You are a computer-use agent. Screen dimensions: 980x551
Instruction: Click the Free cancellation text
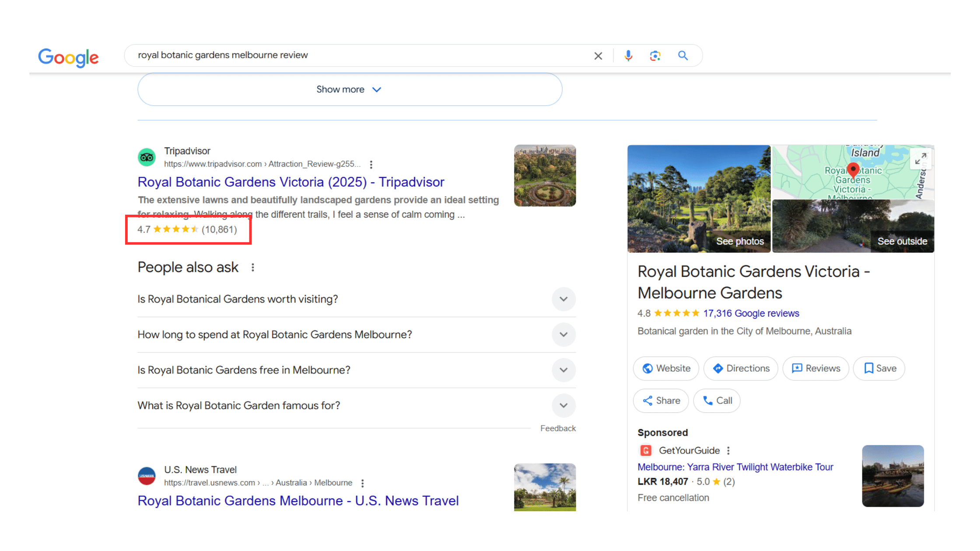tap(673, 498)
